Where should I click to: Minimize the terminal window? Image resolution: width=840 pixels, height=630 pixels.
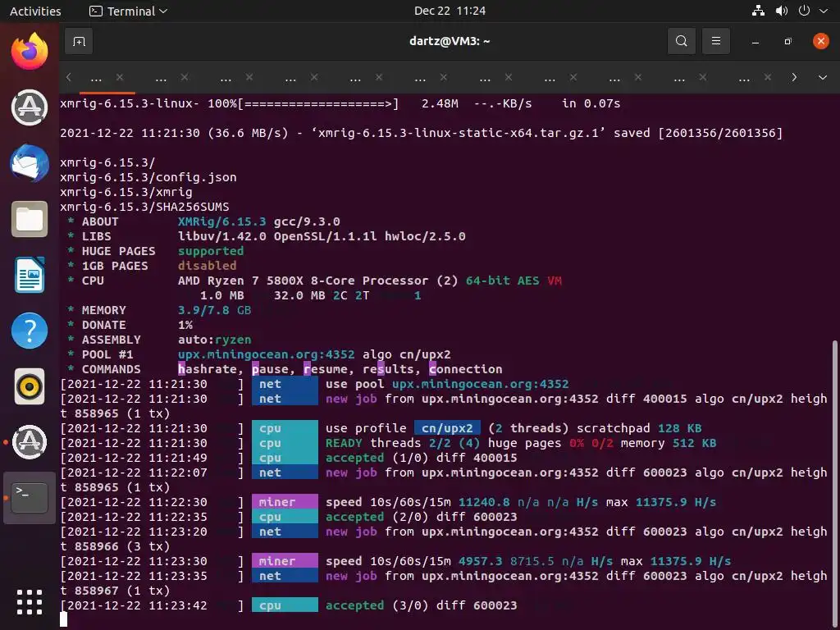756,41
